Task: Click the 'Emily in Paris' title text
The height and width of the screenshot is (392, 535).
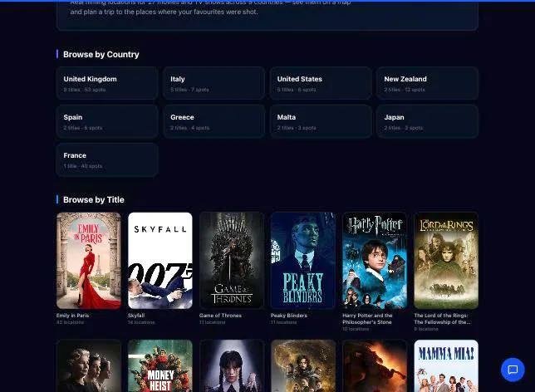Action: pos(72,316)
